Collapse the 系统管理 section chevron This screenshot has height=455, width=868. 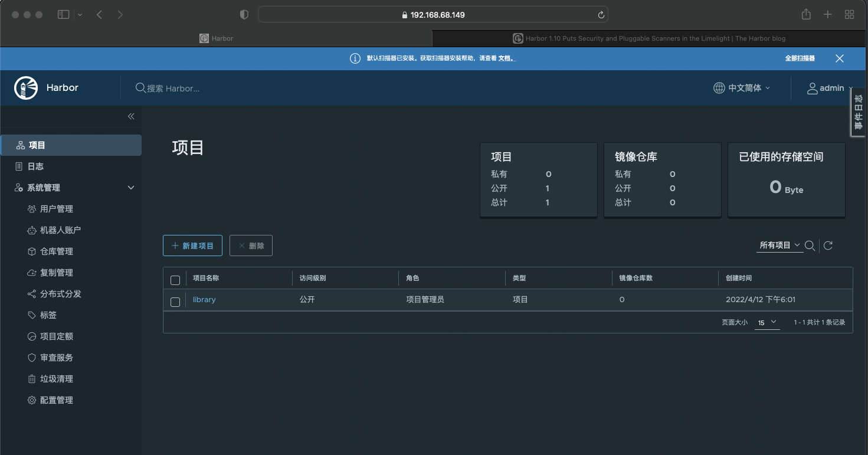pyautogui.click(x=131, y=188)
